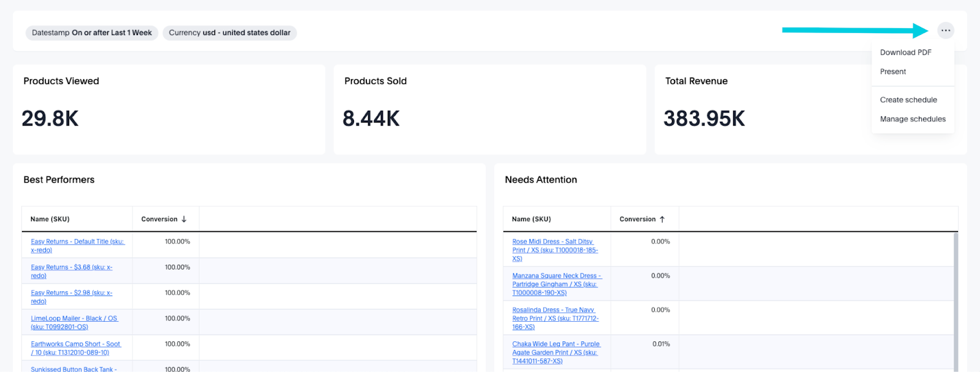Click the descending sort arrow beside Conversion
This screenshot has height=372, width=980.
click(184, 219)
